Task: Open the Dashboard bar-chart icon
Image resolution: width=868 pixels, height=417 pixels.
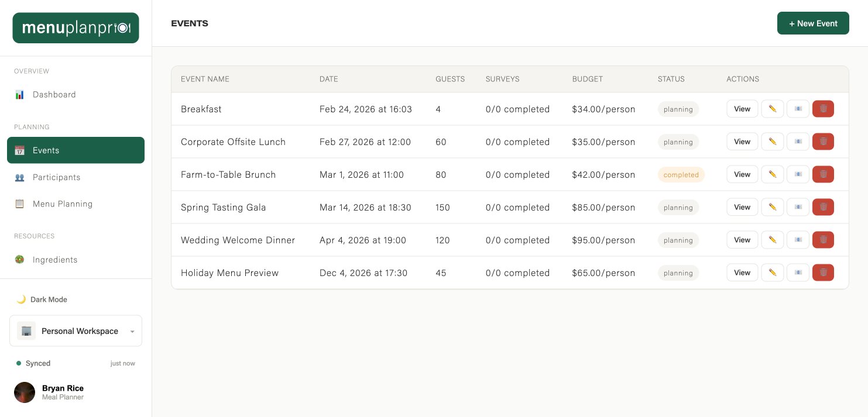Action: click(19, 94)
